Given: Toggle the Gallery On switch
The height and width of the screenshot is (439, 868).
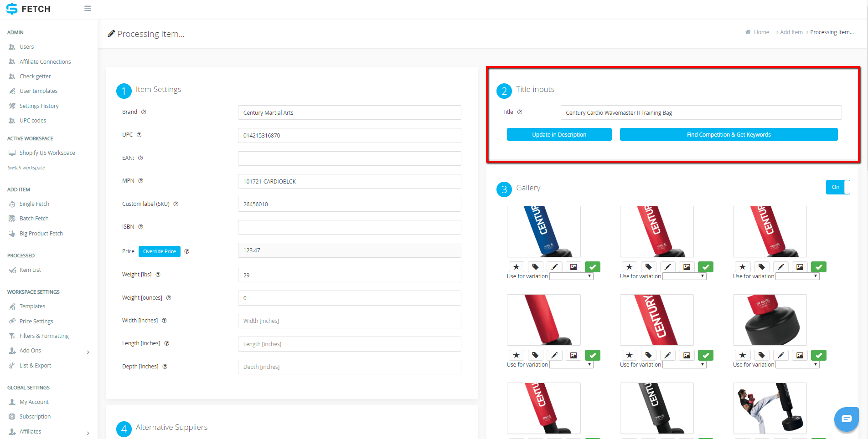Looking at the screenshot, I should coord(838,187).
